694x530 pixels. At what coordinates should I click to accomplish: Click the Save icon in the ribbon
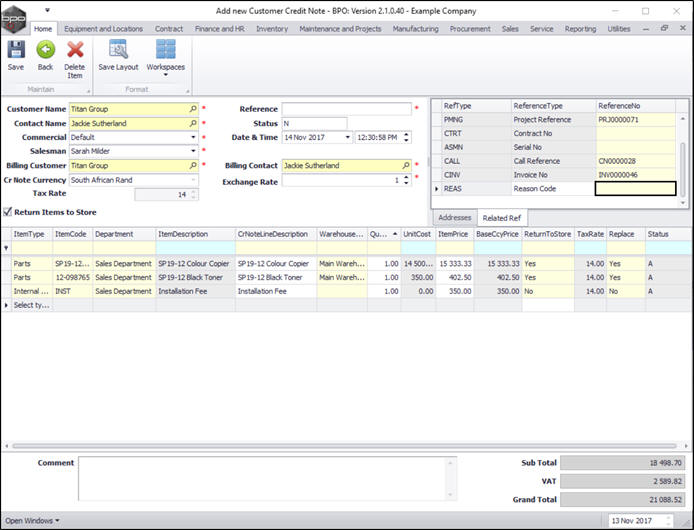pos(16,50)
